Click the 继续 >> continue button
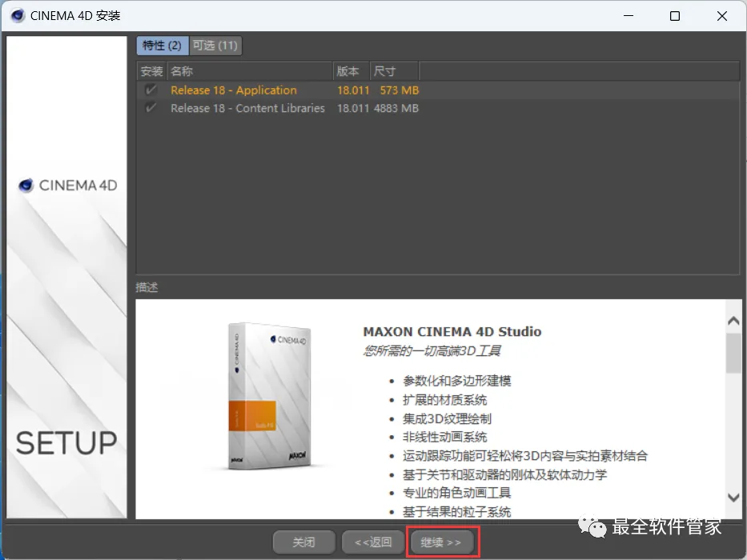The image size is (747, 560). click(442, 542)
